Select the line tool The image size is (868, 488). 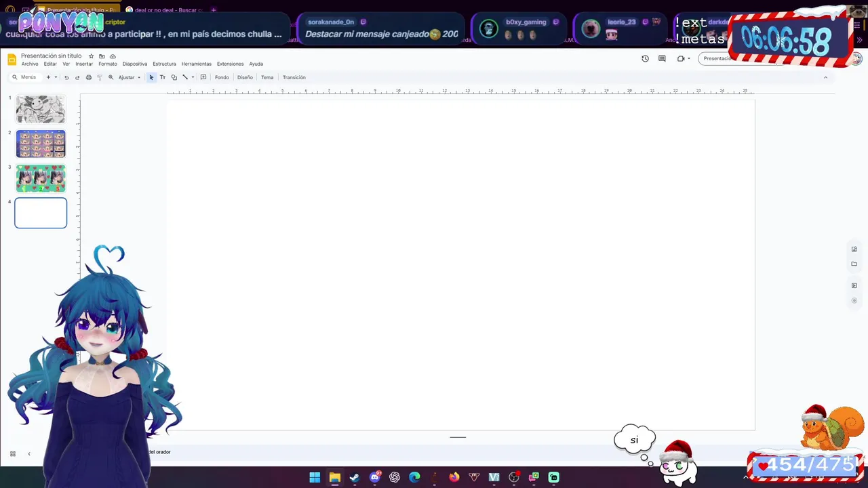(x=184, y=77)
